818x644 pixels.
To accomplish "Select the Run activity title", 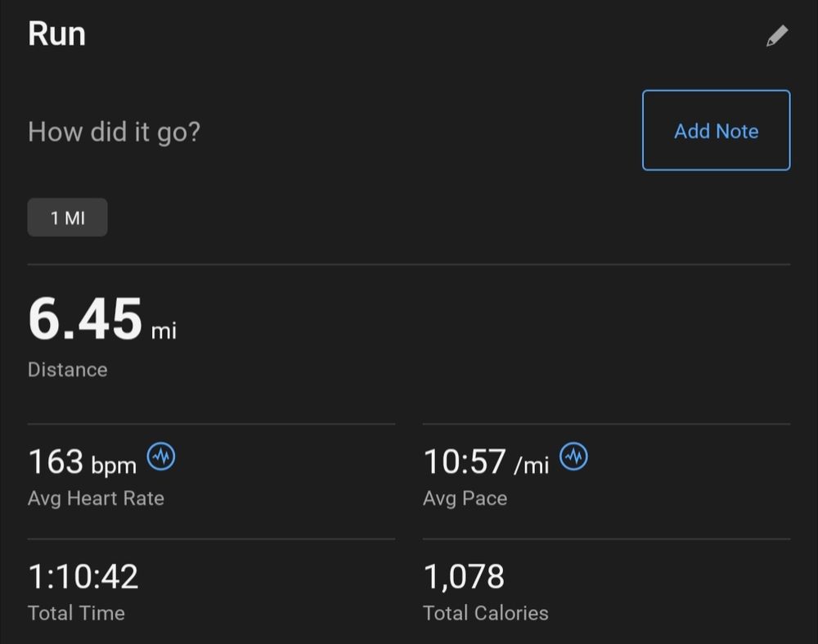I will 56,34.
